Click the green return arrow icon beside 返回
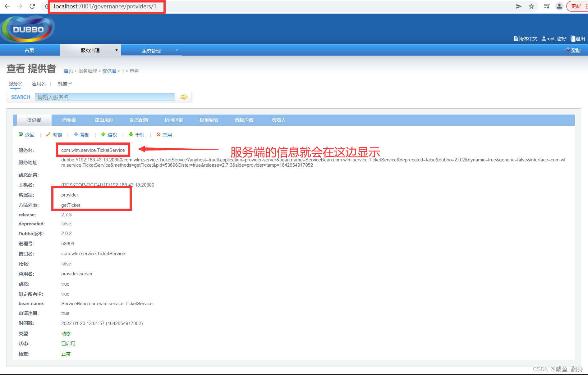 (21, 134)
